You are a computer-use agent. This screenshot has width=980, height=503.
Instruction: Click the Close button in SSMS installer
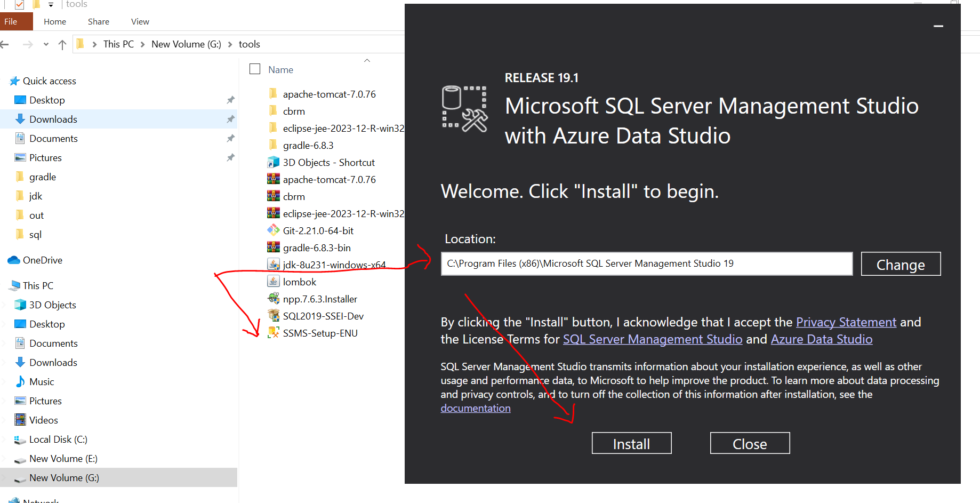tap(750, 443)
